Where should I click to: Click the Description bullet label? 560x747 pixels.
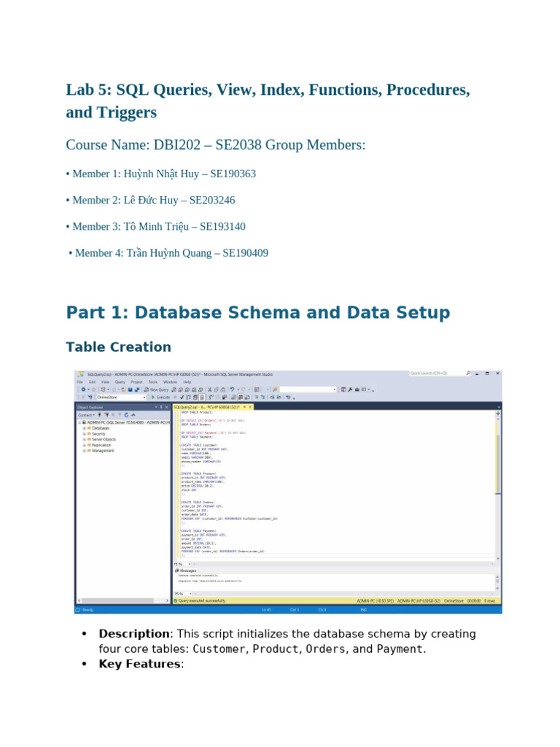click(x=134, y=634)
